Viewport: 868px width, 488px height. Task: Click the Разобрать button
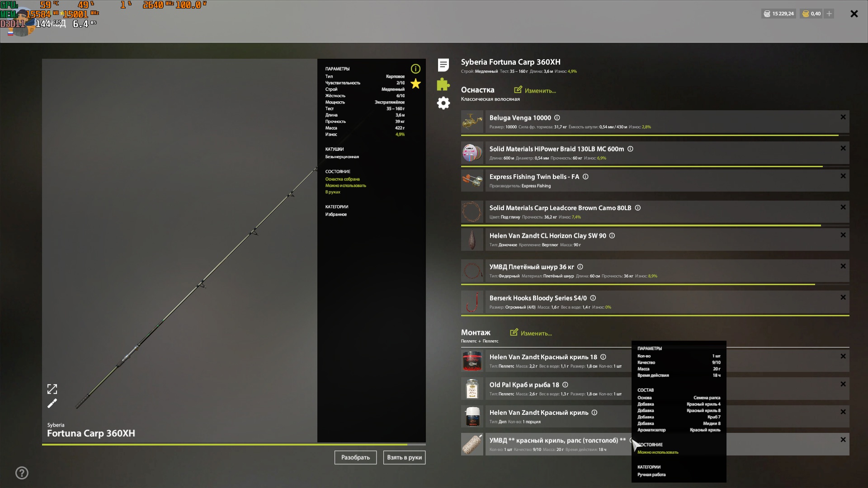pyautogui.click(x=355, y=457)
